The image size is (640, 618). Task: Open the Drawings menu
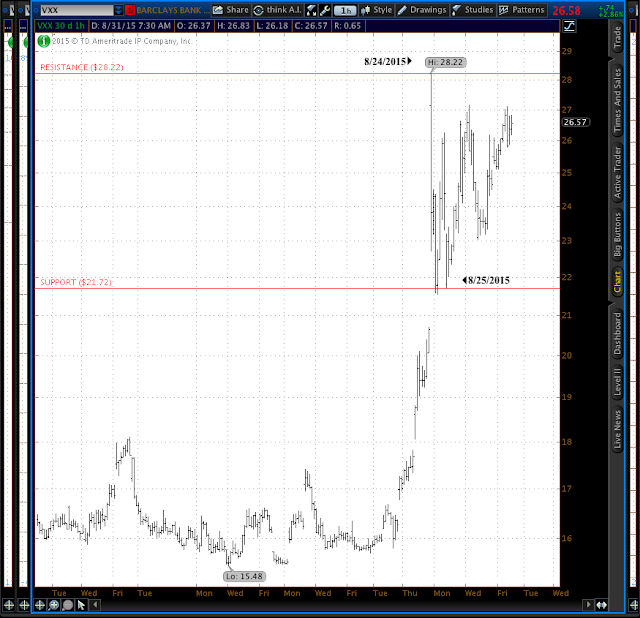422,10
